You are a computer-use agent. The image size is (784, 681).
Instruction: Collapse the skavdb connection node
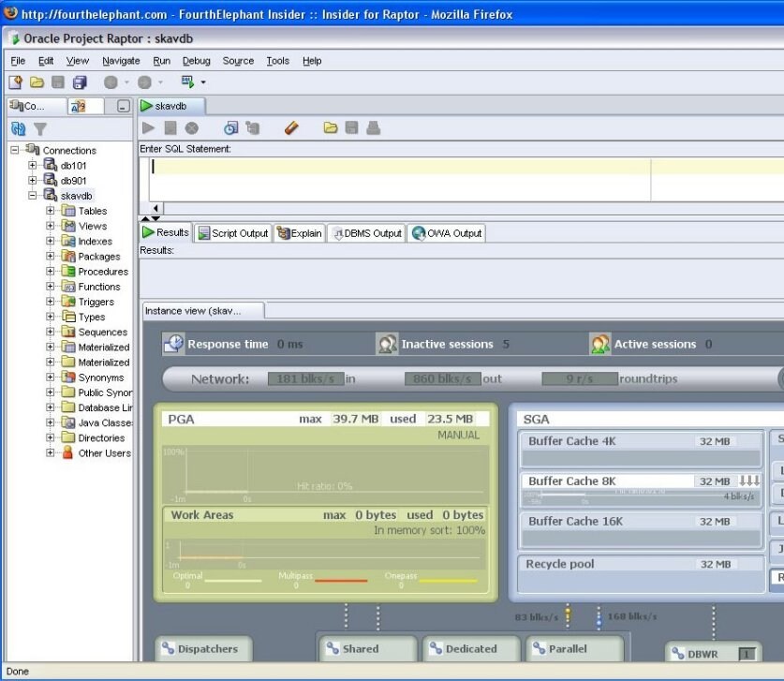[33, 196]
